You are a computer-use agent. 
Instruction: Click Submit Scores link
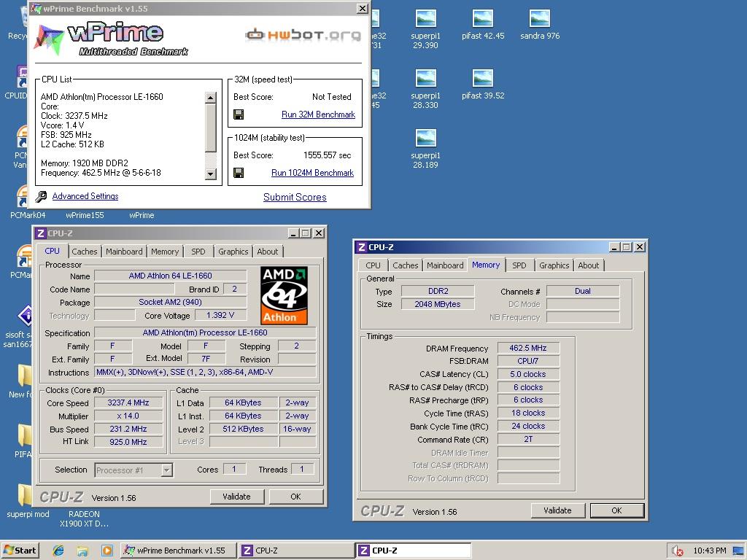295,197
